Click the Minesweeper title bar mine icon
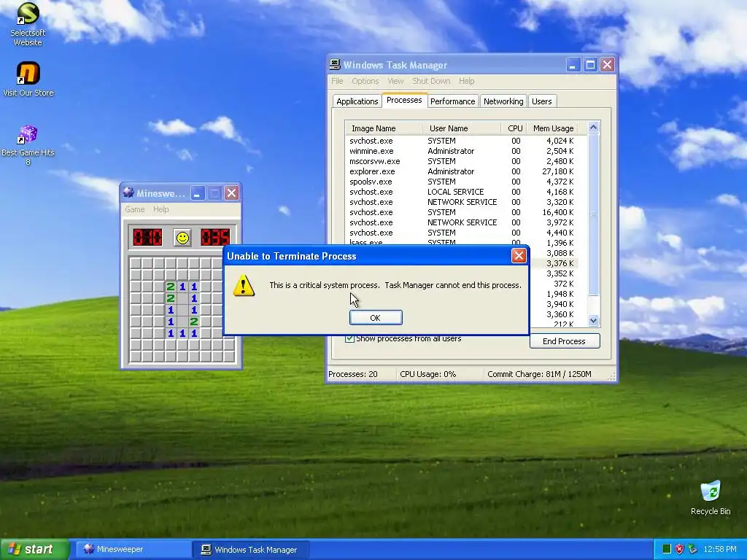747x560 pixels. pyautogui.click(x=128, y=192)
